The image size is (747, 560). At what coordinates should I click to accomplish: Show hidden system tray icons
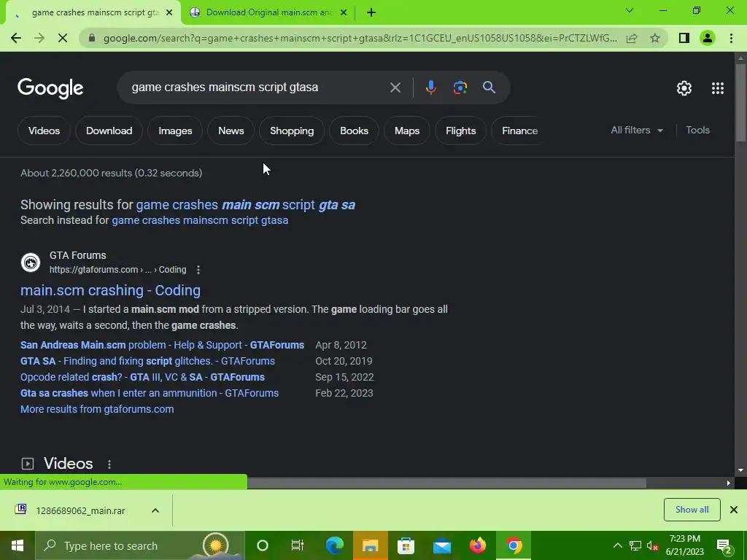coord(617,545)
